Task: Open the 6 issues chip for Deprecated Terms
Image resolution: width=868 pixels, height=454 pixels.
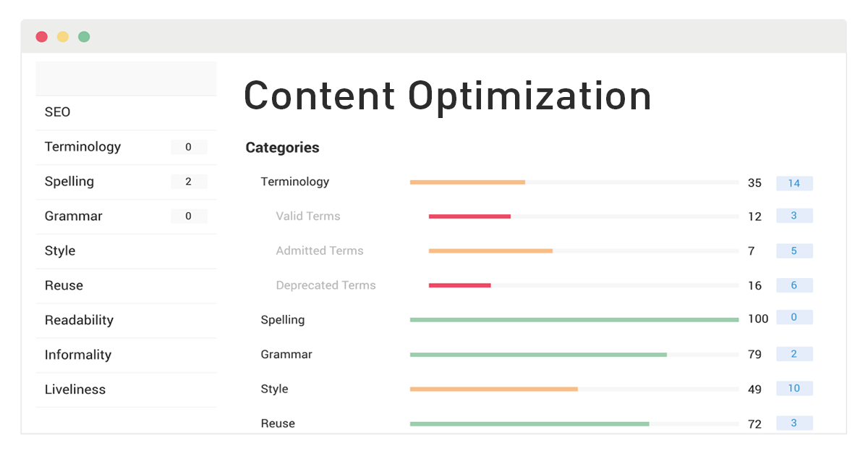Action: point(794,285)
